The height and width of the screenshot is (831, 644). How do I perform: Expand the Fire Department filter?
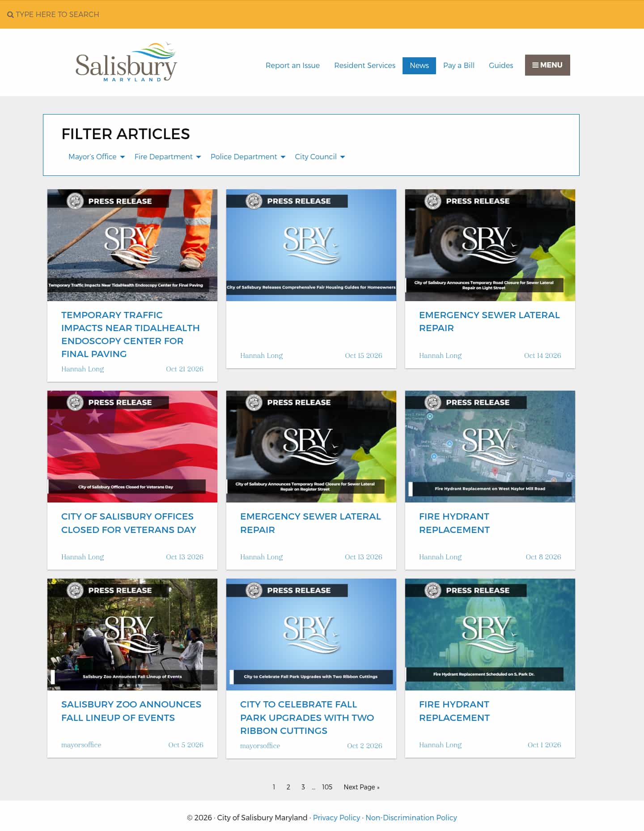168,157
